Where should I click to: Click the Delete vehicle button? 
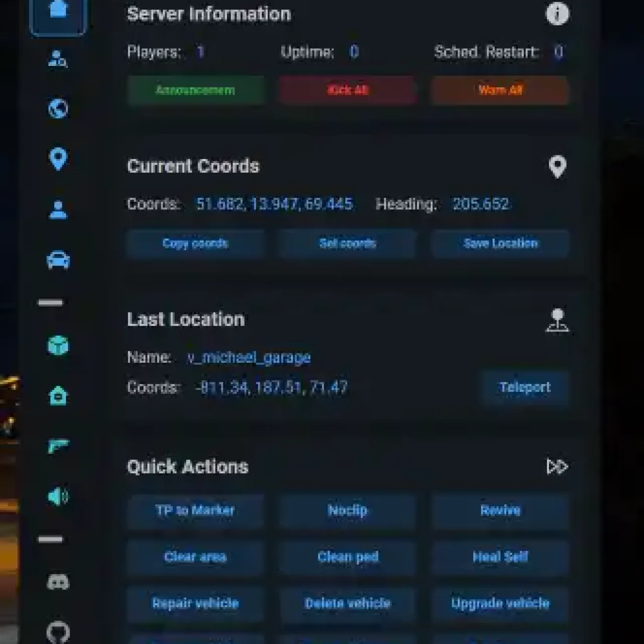coord(348,603)
